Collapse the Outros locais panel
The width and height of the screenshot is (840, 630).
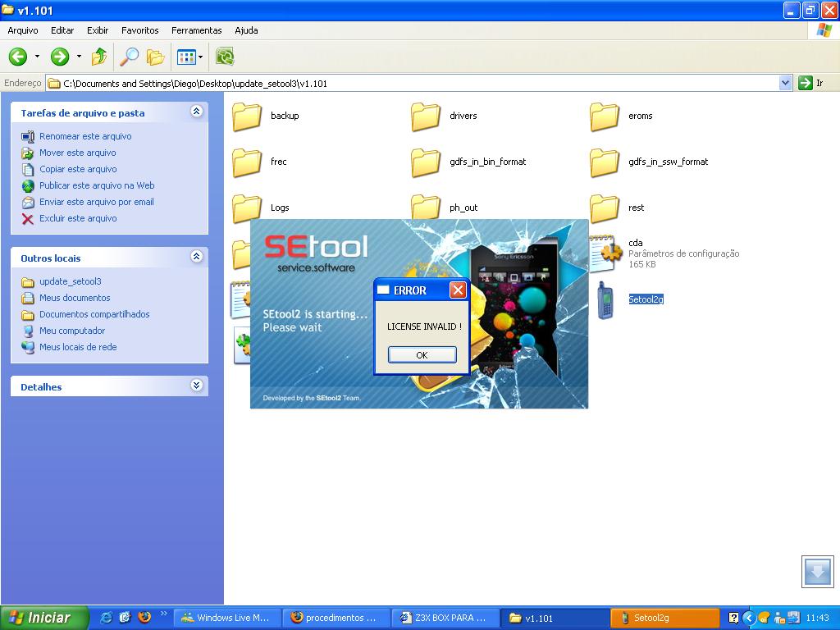[x=197, y=257]
